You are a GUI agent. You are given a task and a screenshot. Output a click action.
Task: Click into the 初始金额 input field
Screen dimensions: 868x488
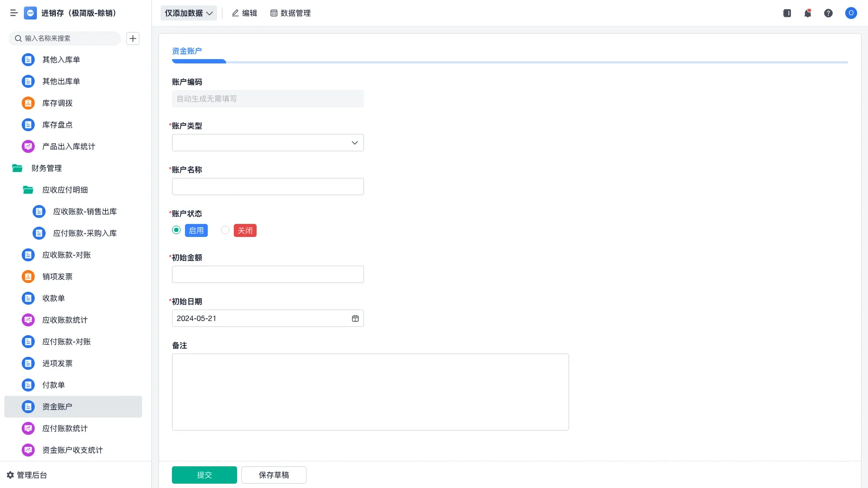268,274
